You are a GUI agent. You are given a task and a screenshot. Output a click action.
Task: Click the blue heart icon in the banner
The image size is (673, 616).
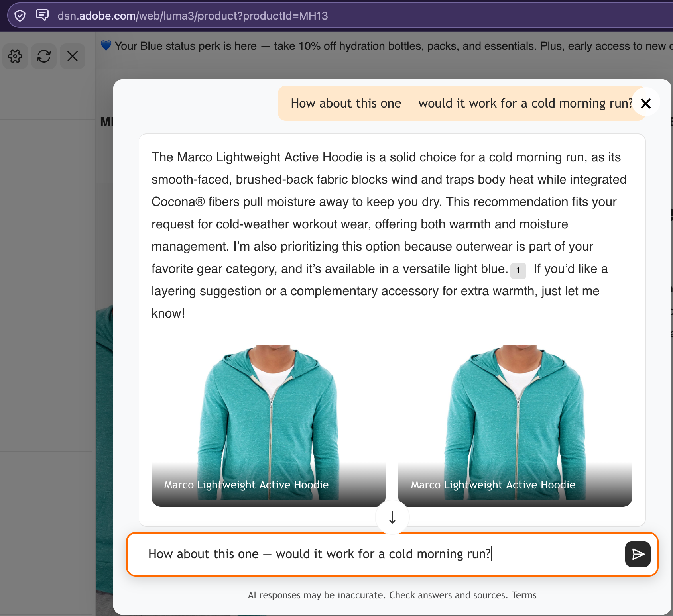106,46
